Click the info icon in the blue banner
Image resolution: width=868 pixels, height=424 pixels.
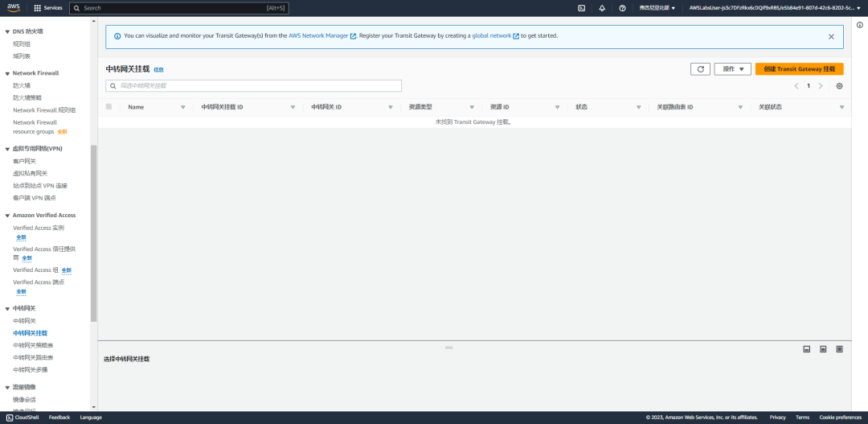[117, 36]
